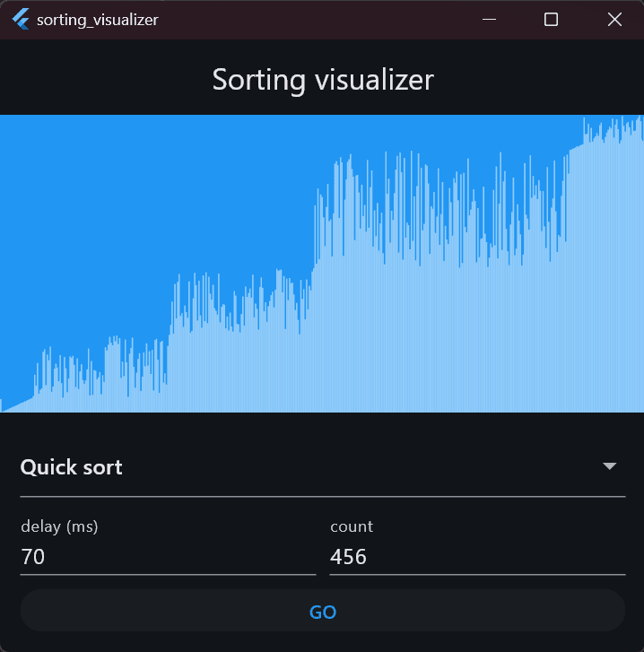Click the sorting_visualizer window title text
644x652 pixels.
pyautogui.click(x=98, y=20)
